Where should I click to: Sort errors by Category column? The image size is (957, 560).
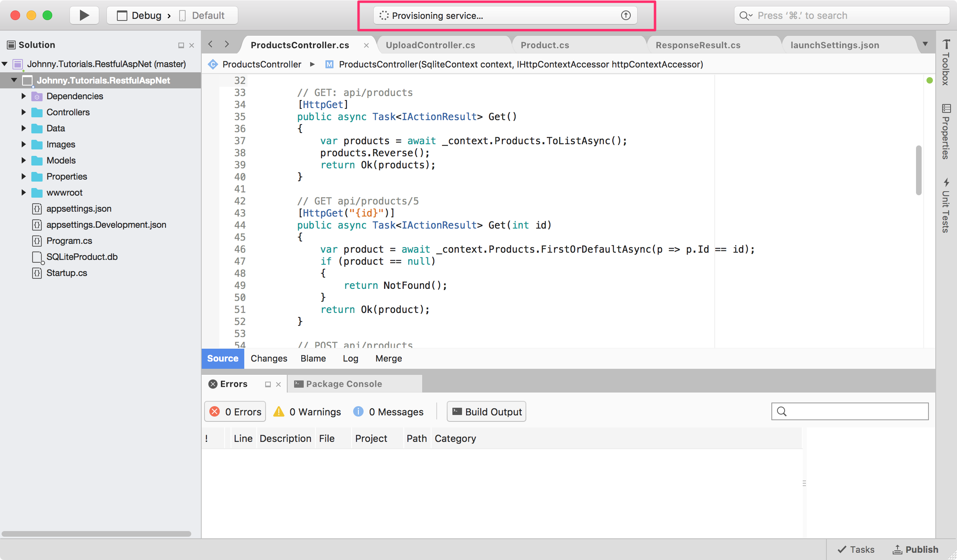(455, 438)
